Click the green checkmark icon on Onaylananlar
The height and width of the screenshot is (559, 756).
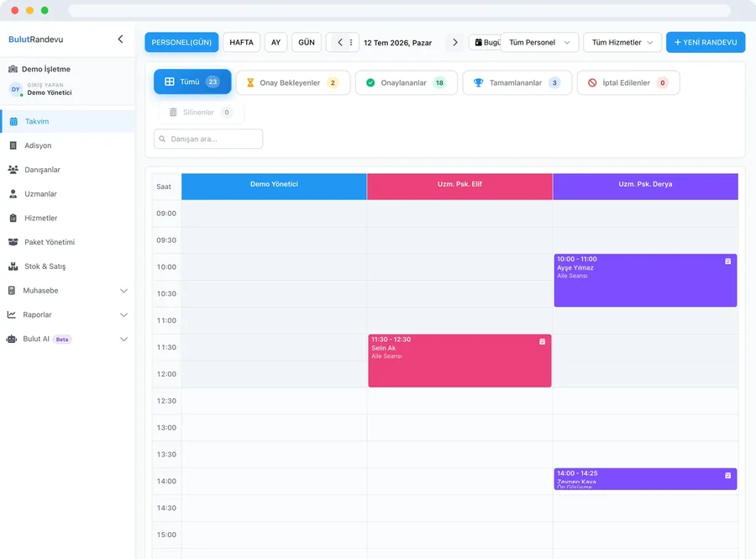pos(370,82)
